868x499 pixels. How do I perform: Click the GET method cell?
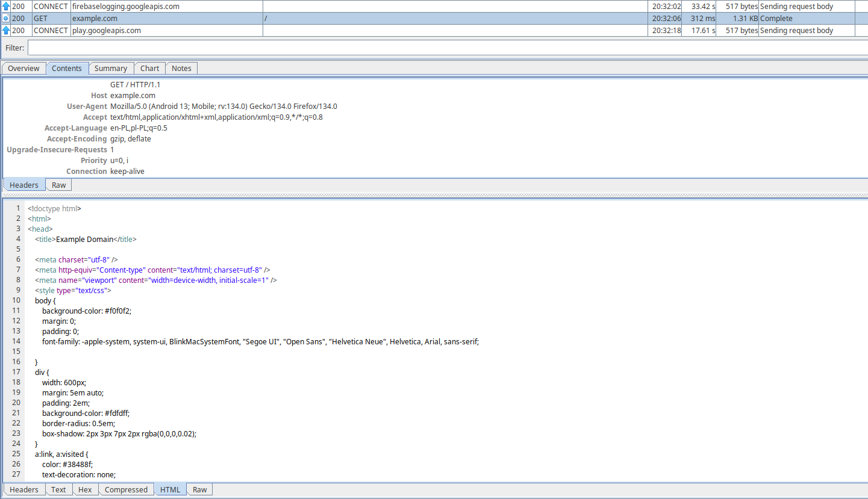point(51,19)
